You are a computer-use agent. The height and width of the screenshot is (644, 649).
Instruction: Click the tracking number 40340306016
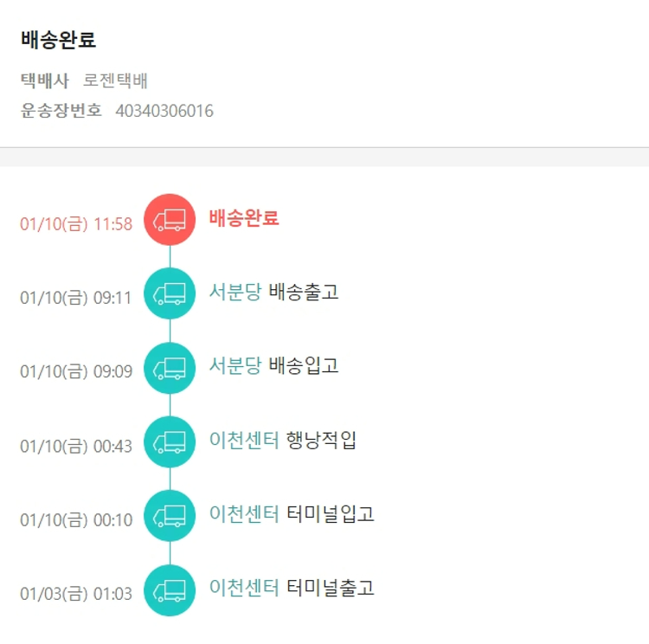[x=164, y=111]
